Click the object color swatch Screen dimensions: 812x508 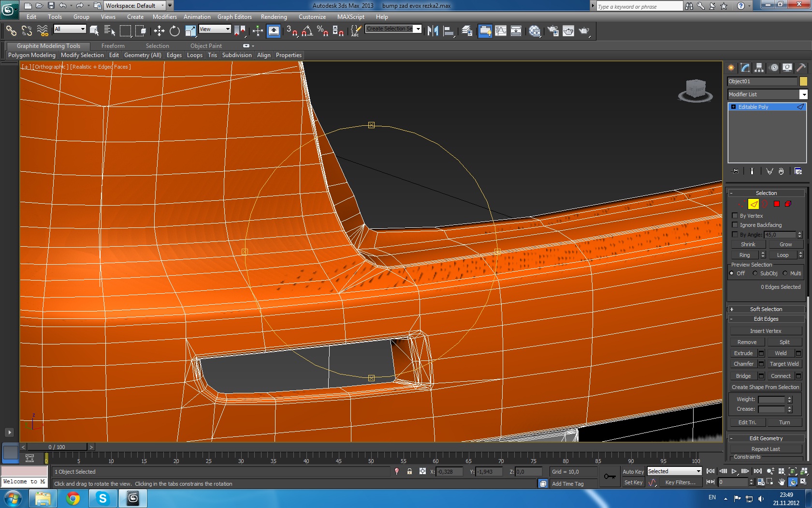point(803,81)
